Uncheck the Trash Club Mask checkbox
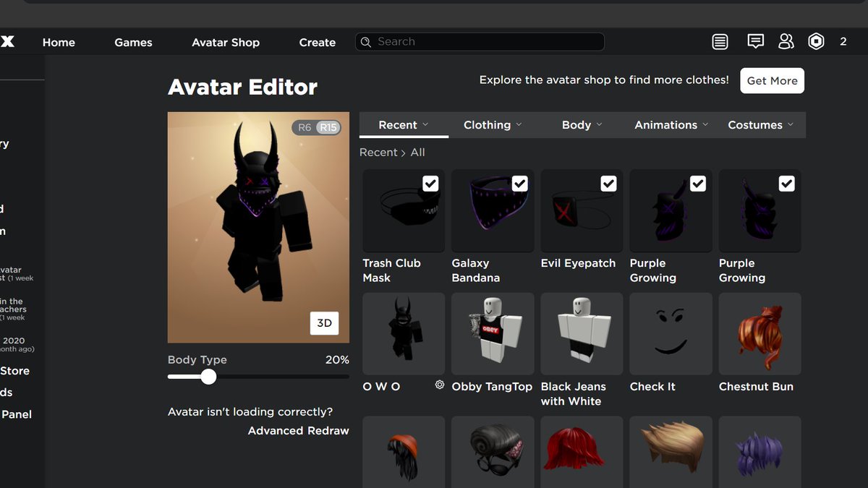Image resolution: width=868 pixels, height=488 pixels. [x=430, y=184]
